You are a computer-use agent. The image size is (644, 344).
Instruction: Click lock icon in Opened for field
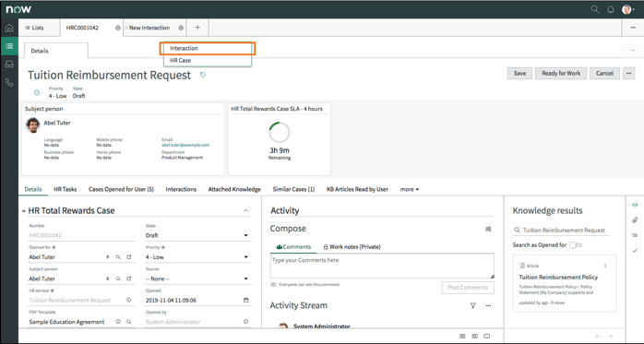pyautogui.click(x=108, y=257)
